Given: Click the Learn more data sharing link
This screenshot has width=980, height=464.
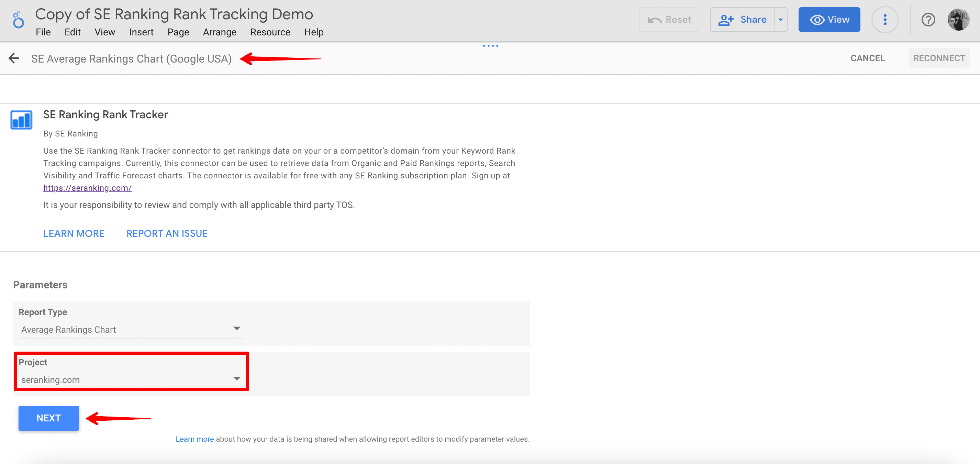Looking at the screenshot, I should coord(194,439).
